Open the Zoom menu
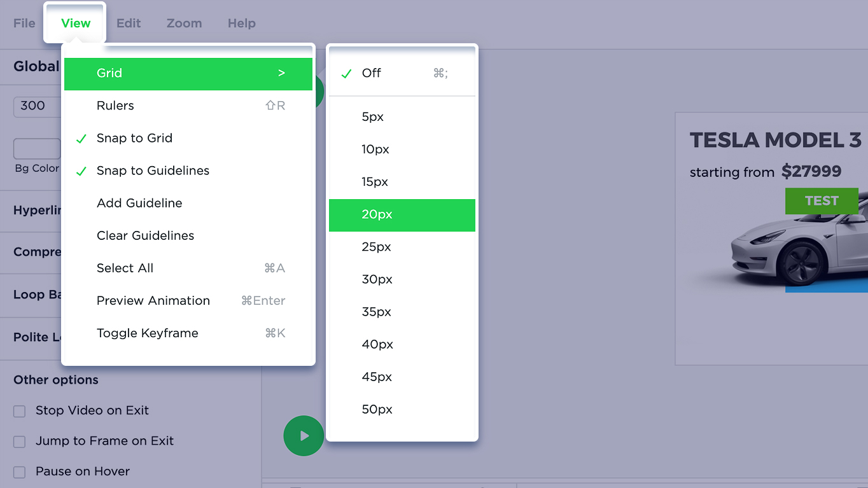The height and width of the screenshot is (488, 868). 184,23
